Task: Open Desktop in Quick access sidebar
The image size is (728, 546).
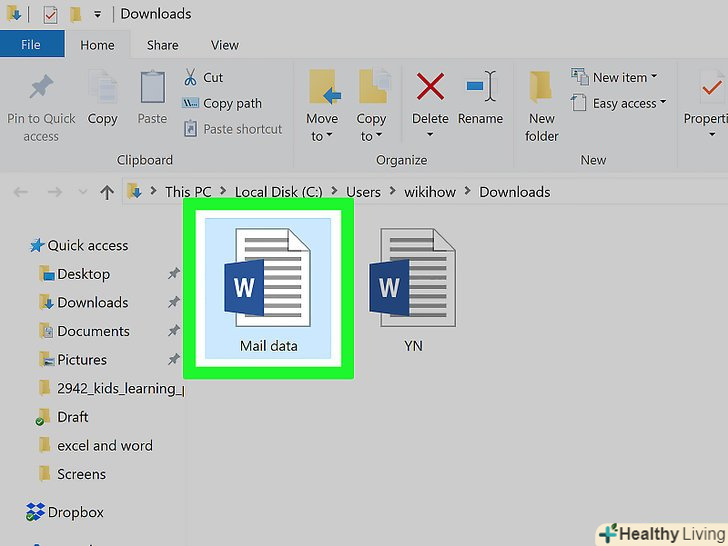Action: (84, 274)
